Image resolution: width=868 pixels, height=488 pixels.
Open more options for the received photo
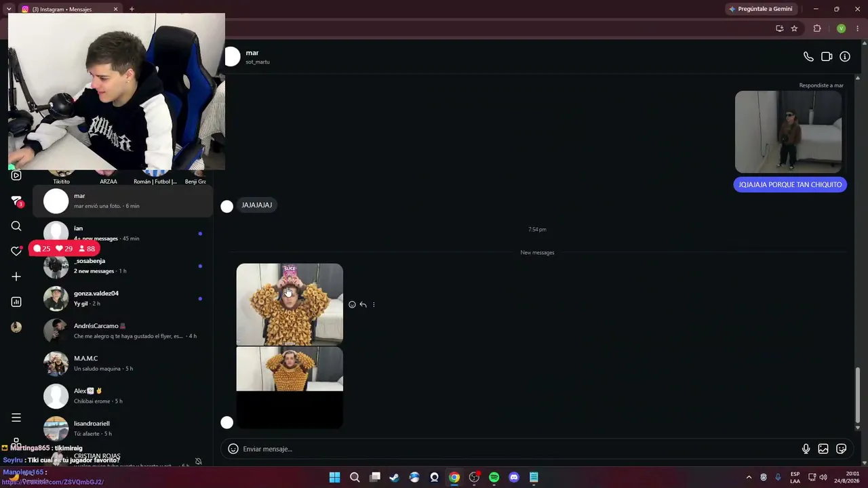tap(374, 305)
